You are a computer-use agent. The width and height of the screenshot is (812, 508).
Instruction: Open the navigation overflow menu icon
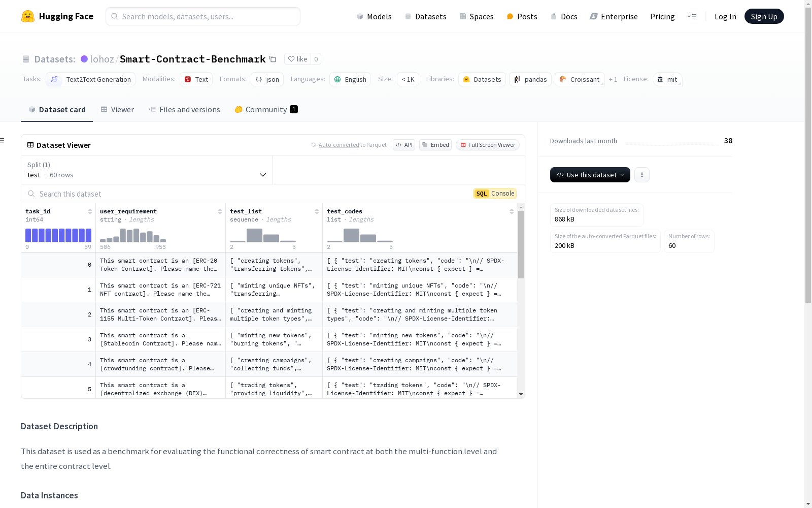(692, 16)
